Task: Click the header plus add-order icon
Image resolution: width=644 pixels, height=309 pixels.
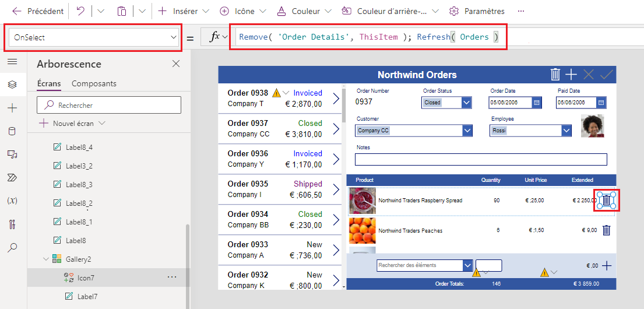Action: pyautogui.click(x=571, y=75)
